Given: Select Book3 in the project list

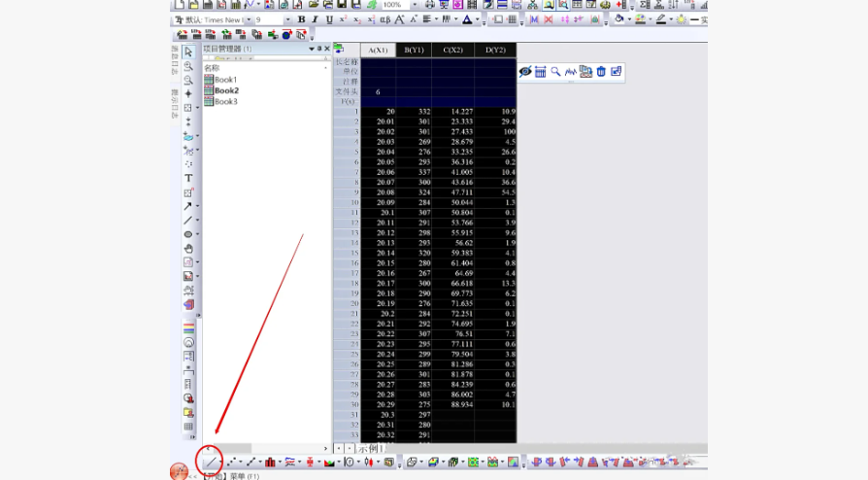Looking at the screenshot, I should click(225, 101).
